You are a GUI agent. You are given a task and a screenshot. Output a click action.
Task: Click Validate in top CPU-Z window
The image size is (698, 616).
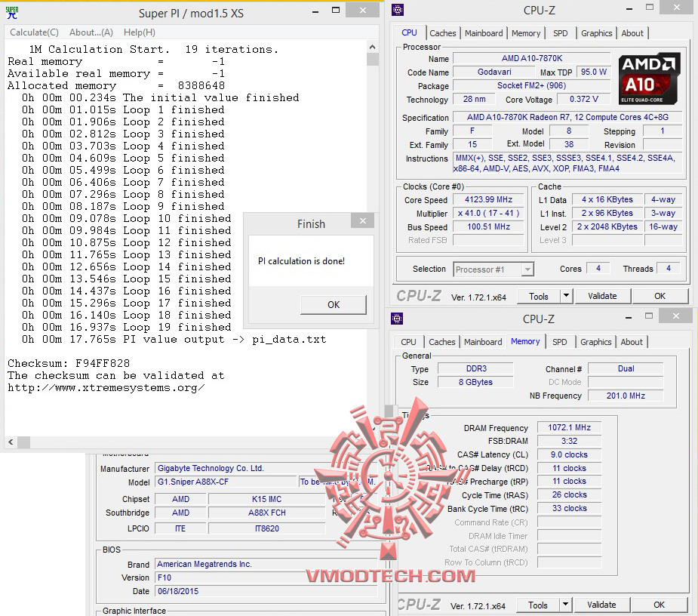pyautogui.click(x=602, y=296)
